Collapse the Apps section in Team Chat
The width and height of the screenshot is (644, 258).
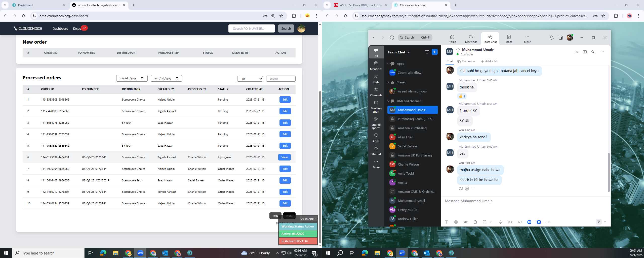click(x=388, y=64)
